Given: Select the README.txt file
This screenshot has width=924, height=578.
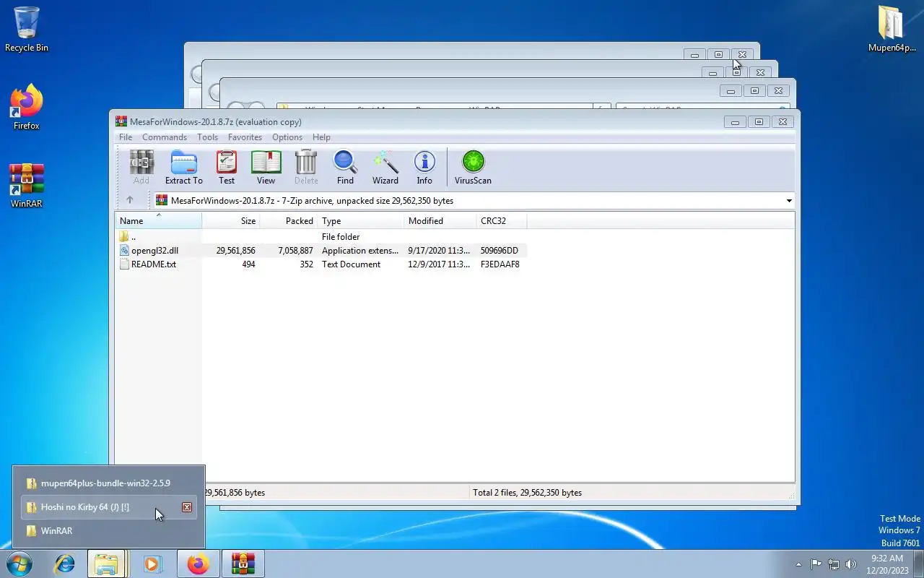Looking at the screenshot, I should 321,264.
